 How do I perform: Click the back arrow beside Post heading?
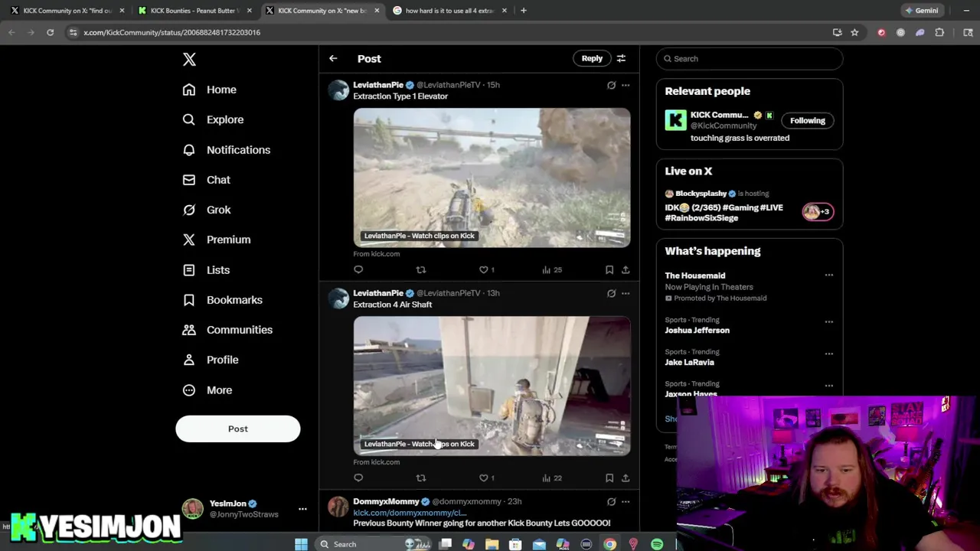click(333, 58)
